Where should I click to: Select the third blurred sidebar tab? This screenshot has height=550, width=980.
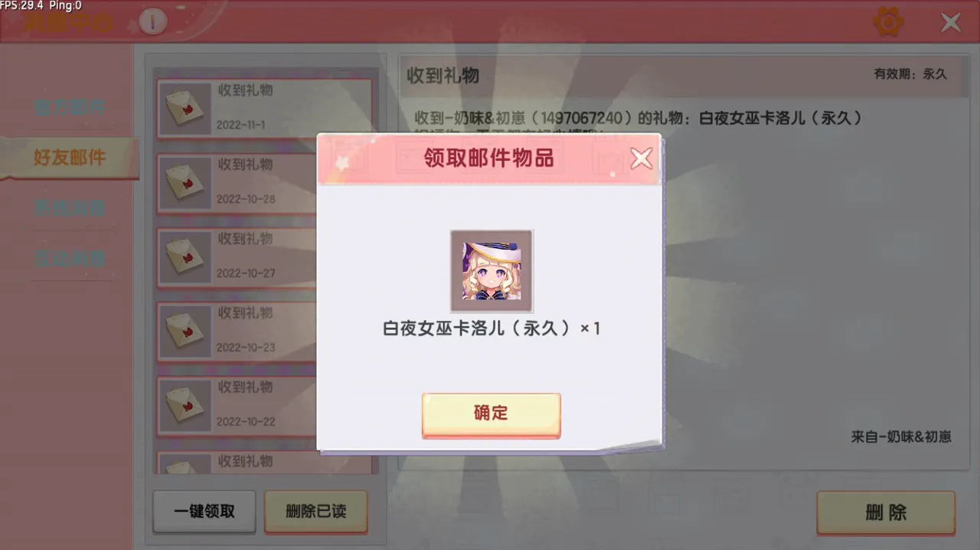tap(69, 208)
